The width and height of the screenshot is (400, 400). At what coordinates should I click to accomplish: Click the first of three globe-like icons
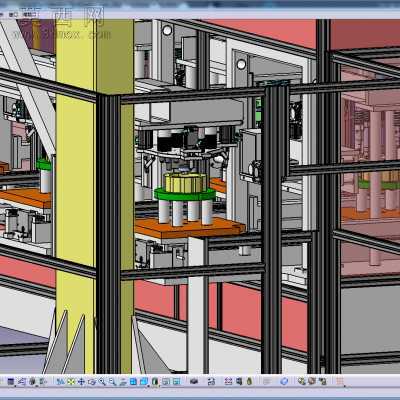(x=302, y=381)
